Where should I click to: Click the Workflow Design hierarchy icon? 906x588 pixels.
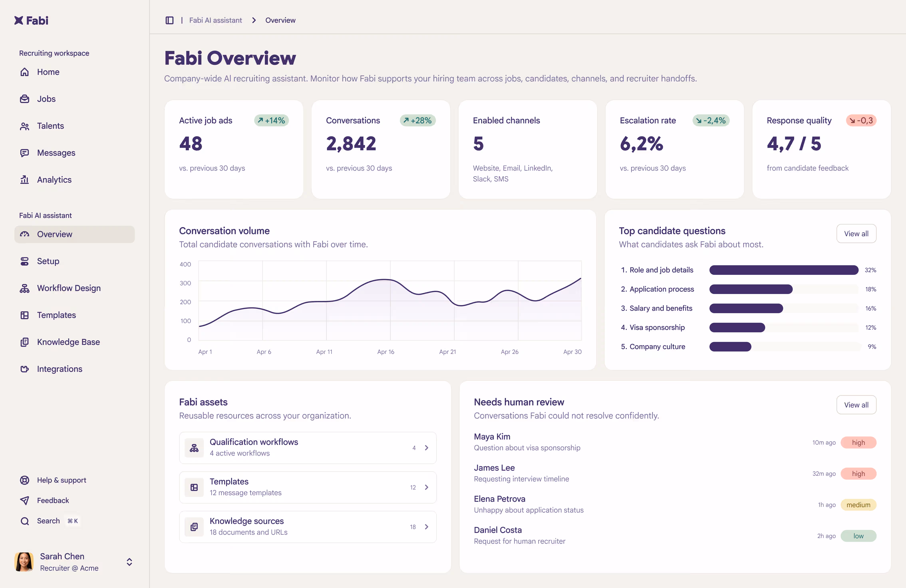(x=25, y=288)
